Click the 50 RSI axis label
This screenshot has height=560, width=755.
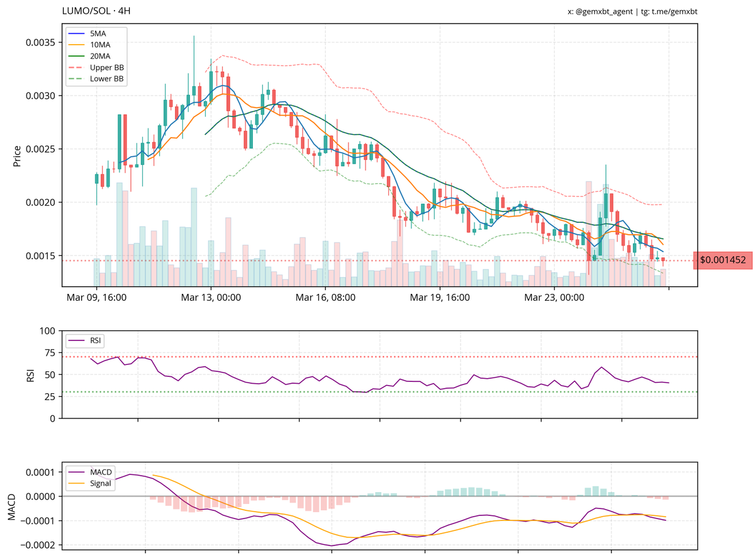coord(50,374)
